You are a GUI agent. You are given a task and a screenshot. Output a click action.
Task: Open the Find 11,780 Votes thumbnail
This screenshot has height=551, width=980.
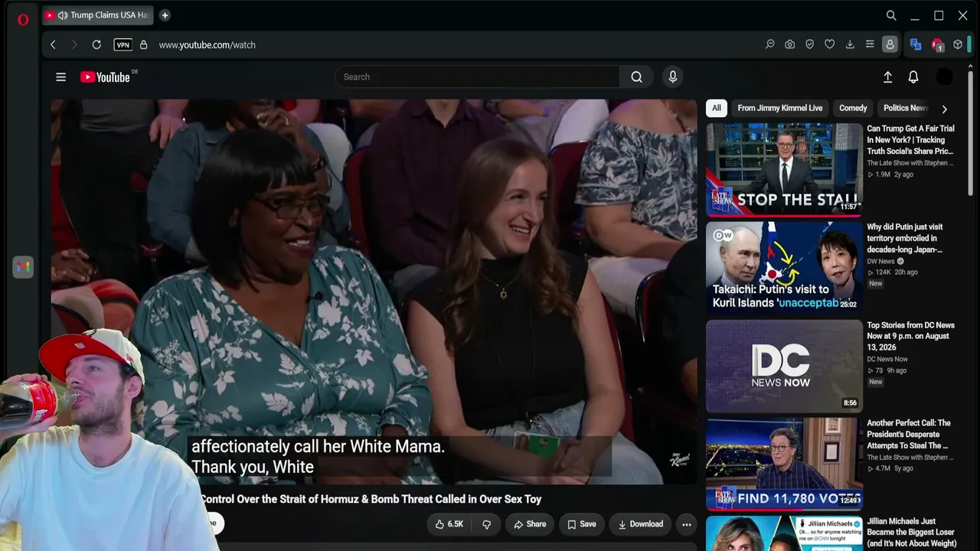784,464
